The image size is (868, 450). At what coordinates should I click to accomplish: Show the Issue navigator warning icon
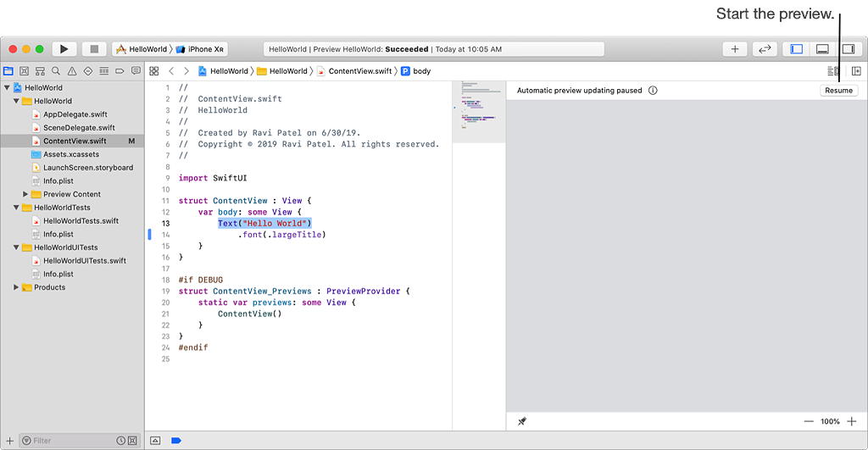(72, 71)
